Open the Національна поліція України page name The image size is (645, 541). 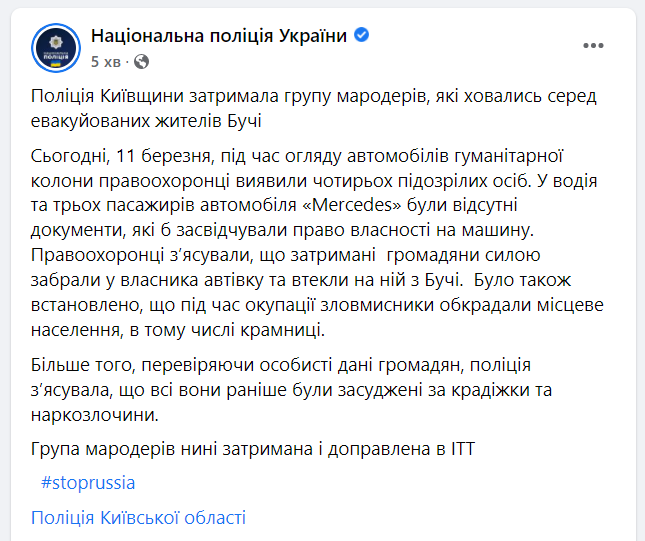(219, 36)
